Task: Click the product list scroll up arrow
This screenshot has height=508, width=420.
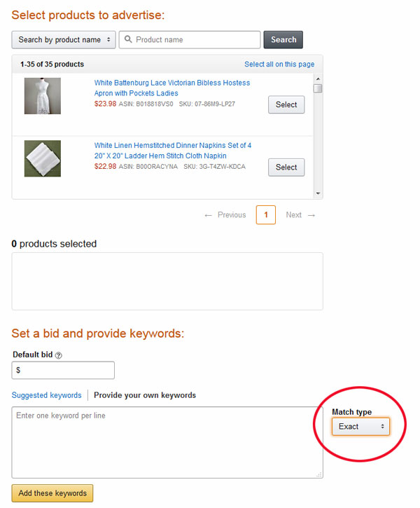Action: pos(318,78)
